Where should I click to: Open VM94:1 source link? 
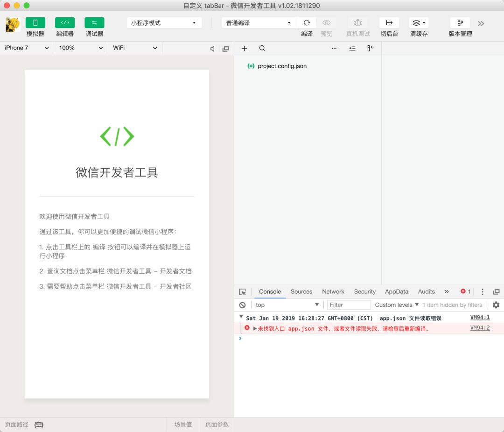pos(480,318)
